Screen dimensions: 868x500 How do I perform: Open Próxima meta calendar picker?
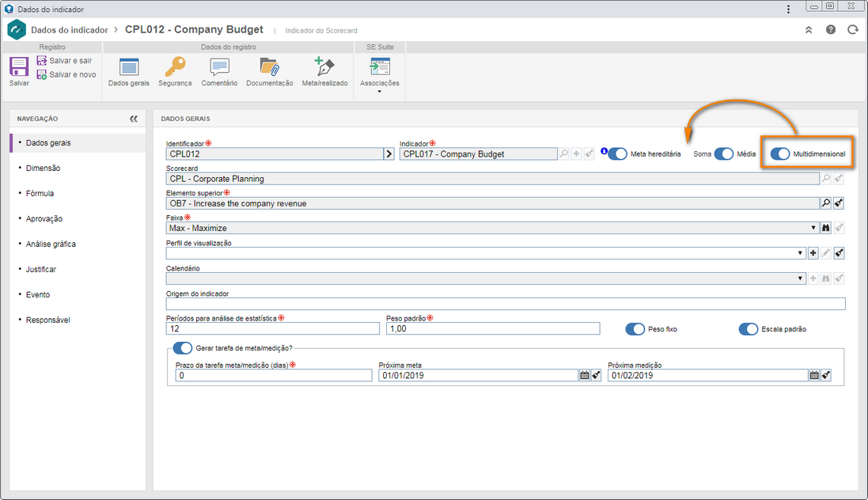[x=584, y=376]
